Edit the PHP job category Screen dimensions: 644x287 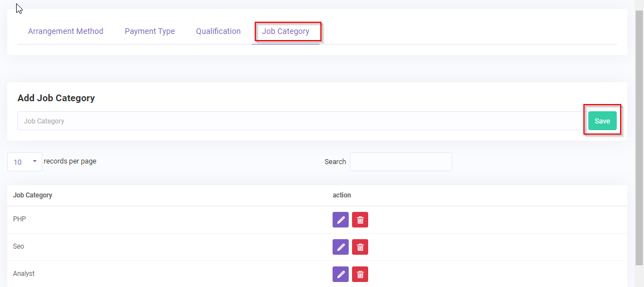pyautogui.click(x=340, y=220)
